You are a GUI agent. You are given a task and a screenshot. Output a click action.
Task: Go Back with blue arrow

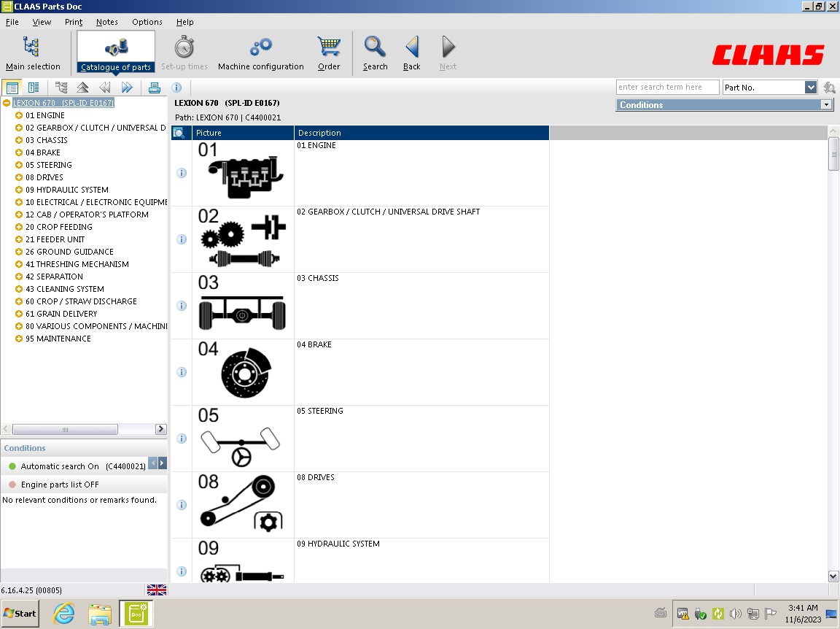click(x=411, y=53)
